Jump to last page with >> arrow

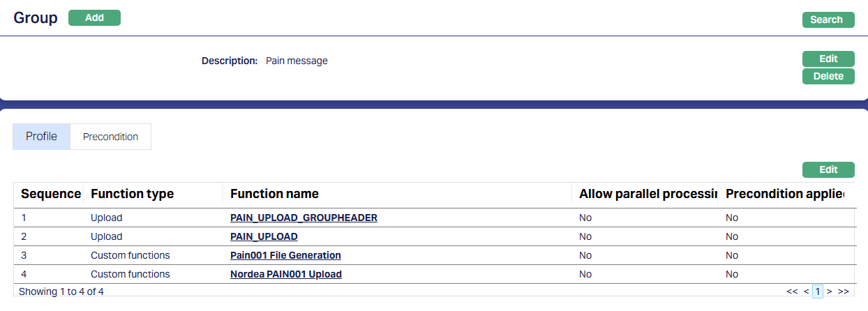pyautogui.click(x=844, y=291)
